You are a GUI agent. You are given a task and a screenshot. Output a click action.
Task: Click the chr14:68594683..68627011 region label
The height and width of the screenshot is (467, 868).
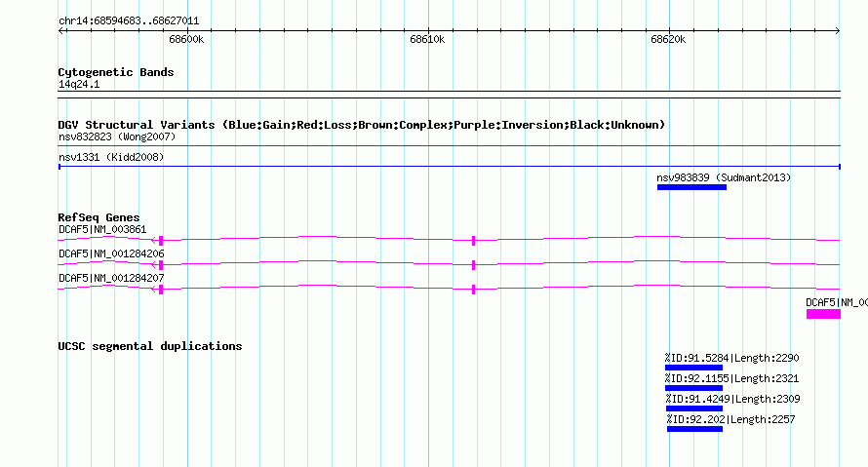(x=129, y=21)
